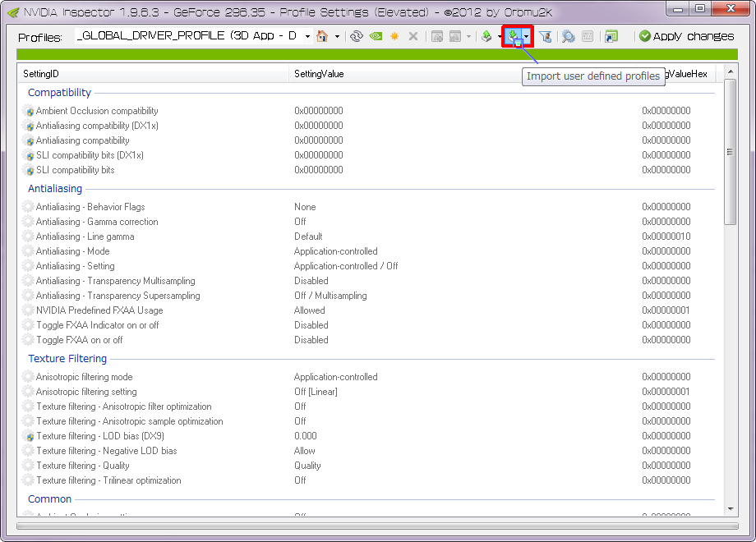756x542 pixels.
Task: Click the gear icon beside Antialiasing compatibility (DX1x)
Action: (29, 126)
